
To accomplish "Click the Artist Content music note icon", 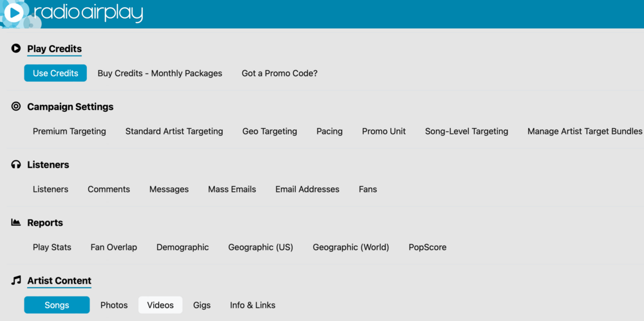I will tap(16, 280).
